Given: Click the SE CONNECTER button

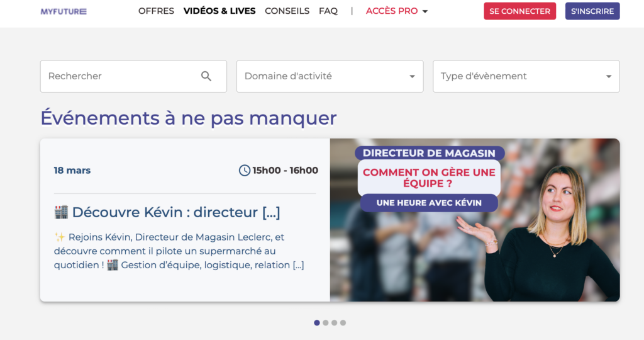Looking at the screenshot, I should 519,11.
